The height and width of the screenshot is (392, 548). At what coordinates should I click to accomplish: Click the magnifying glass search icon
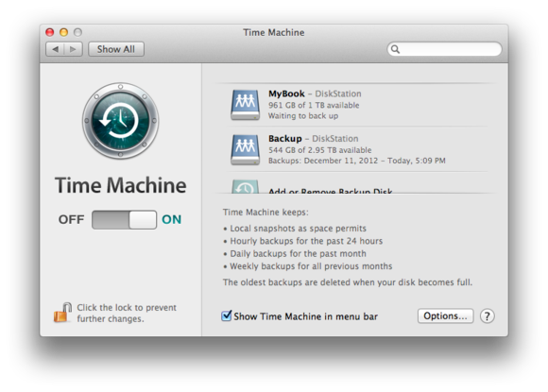coord(395,49)
